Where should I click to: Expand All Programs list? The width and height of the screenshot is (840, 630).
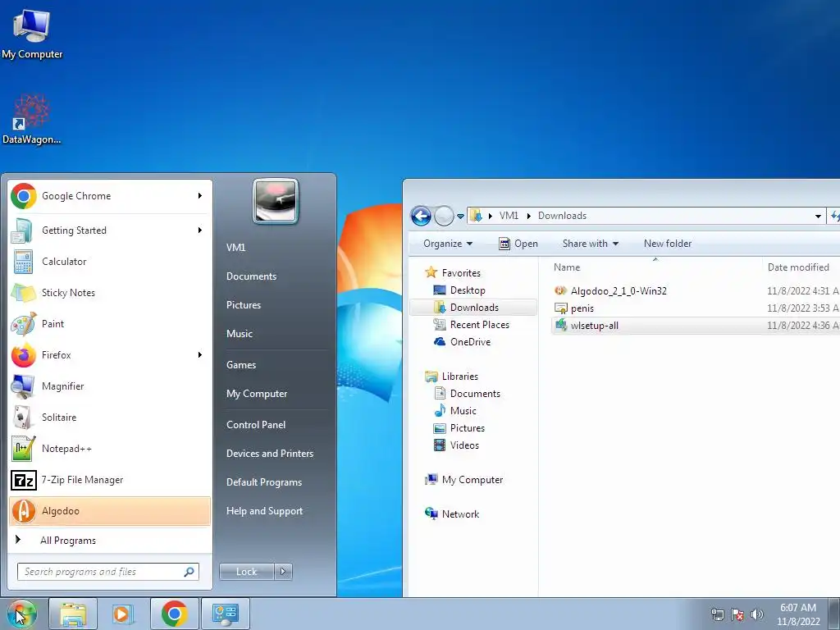(110, 540)
